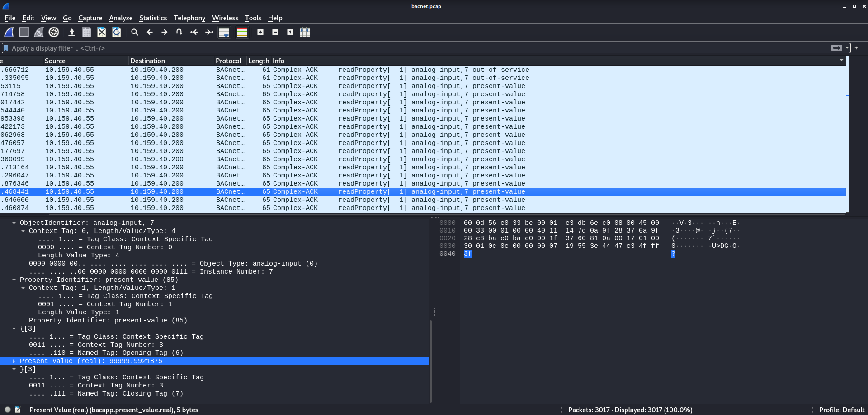Collapse Context Tag: 0 tree node
Viewport: 868px width, 415px height.
23,231
